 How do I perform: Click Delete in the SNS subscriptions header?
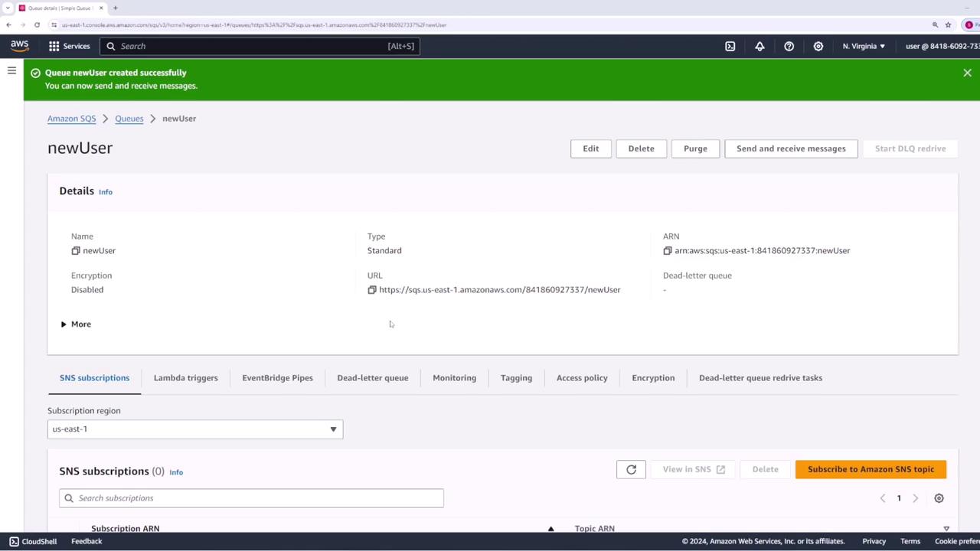pos(766,469)
